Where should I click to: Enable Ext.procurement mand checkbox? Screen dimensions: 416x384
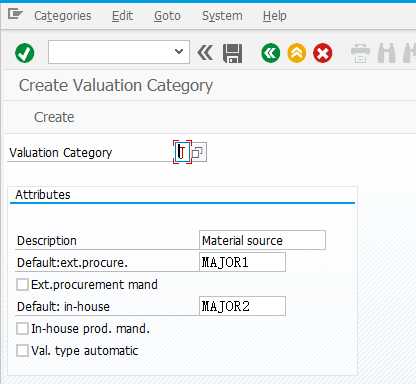[22, 285]
